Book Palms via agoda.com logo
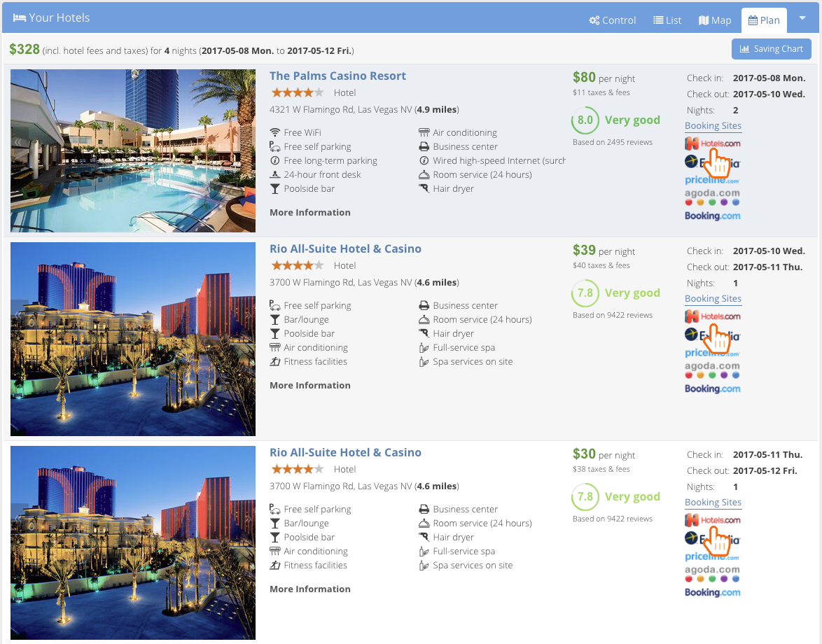Image resolution: width=822 pixels, height=644 pixels. [713, 197]
